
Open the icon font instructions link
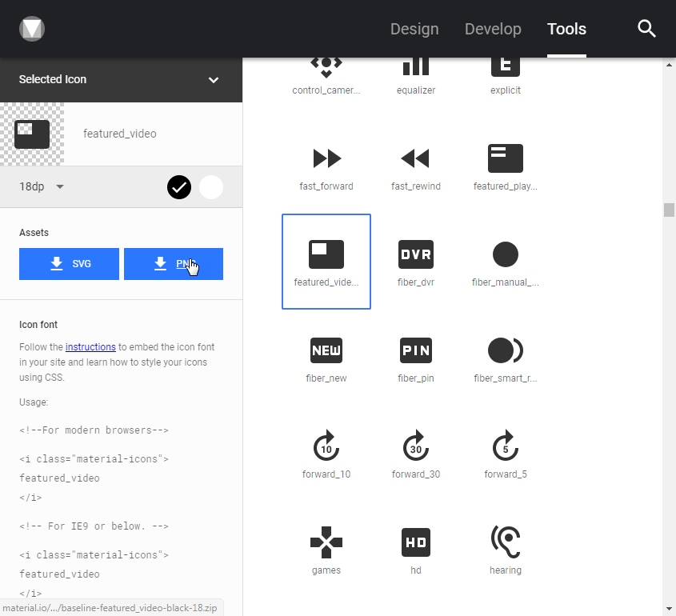(90, 346)
